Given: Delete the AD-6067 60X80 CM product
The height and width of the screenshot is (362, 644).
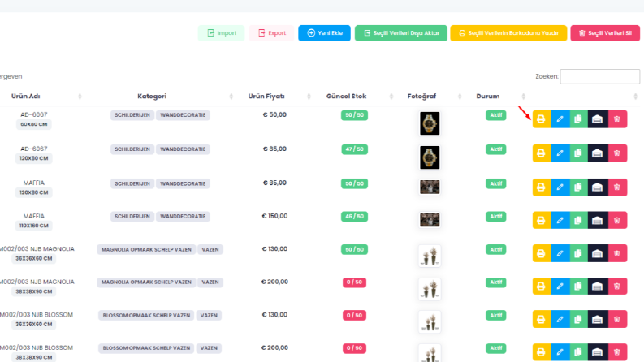Looking at the screenshot, I should point(617,119).
